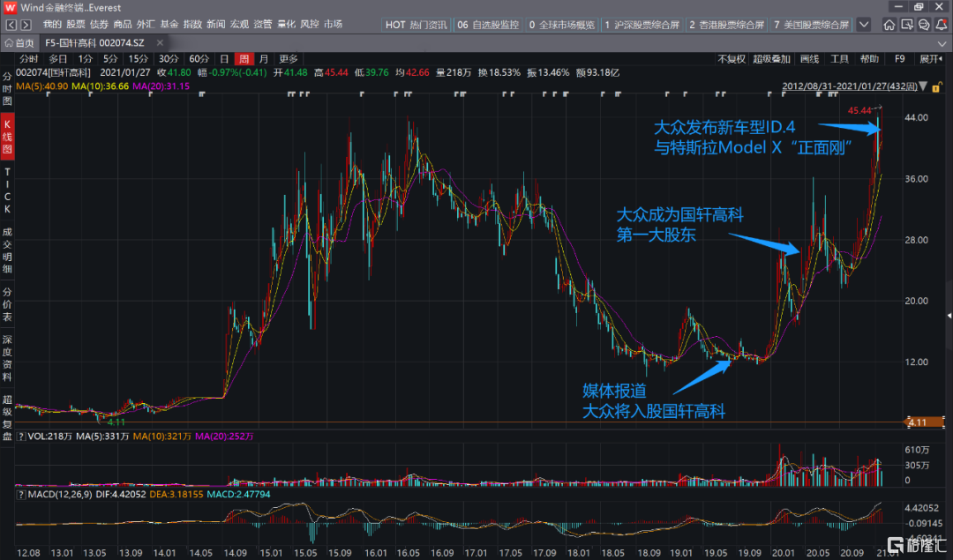Open the 我的 menu
The width and height of the screenshot is (953, 560).
52,25
